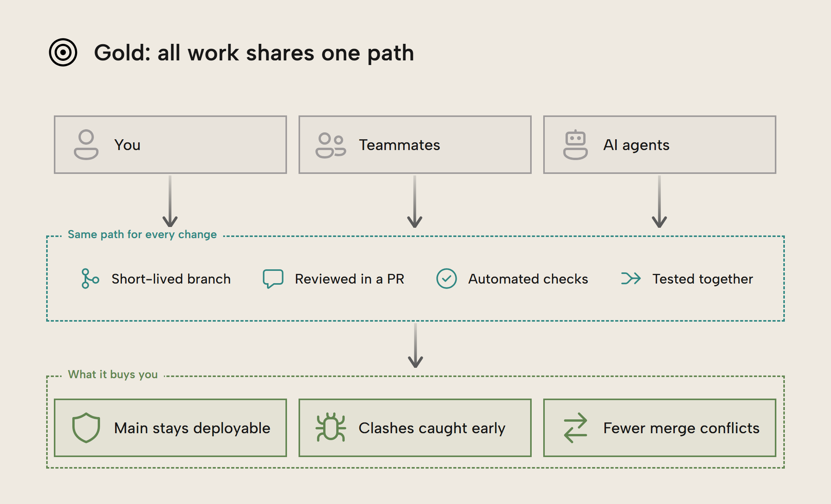Click the target bullseye icon beside the title
The width and height of the screenshot is (831, 504).
point(63,52)
